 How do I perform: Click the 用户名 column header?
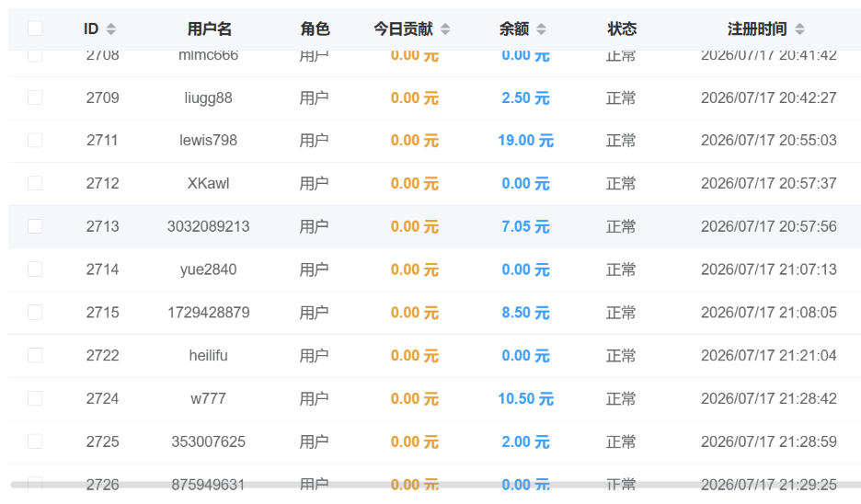coord(209,29)
